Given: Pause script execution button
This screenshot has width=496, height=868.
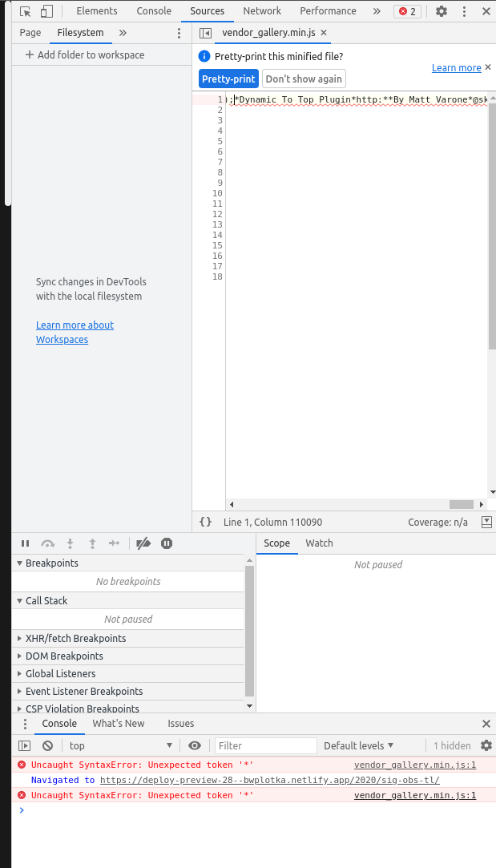Looking at the screenshot, I should [x=25, y=543].
